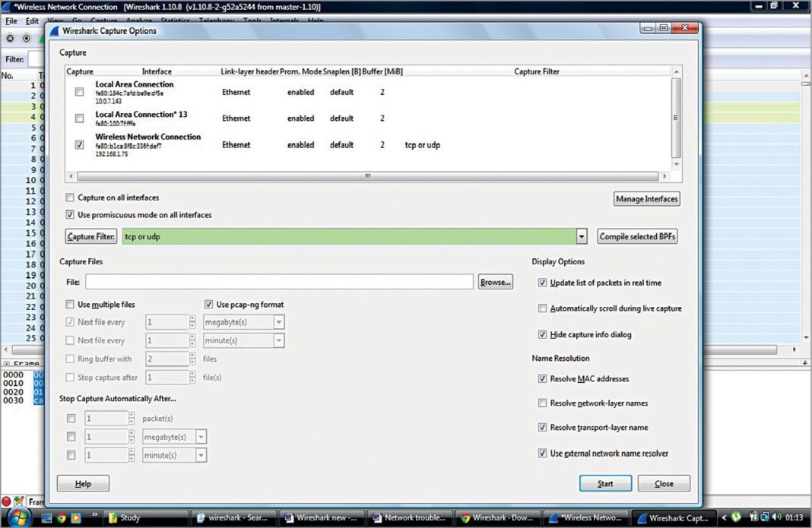The image size is (812, 528).
Task: Click the volume speaker icon in the tray
Action: click(776, 517)
